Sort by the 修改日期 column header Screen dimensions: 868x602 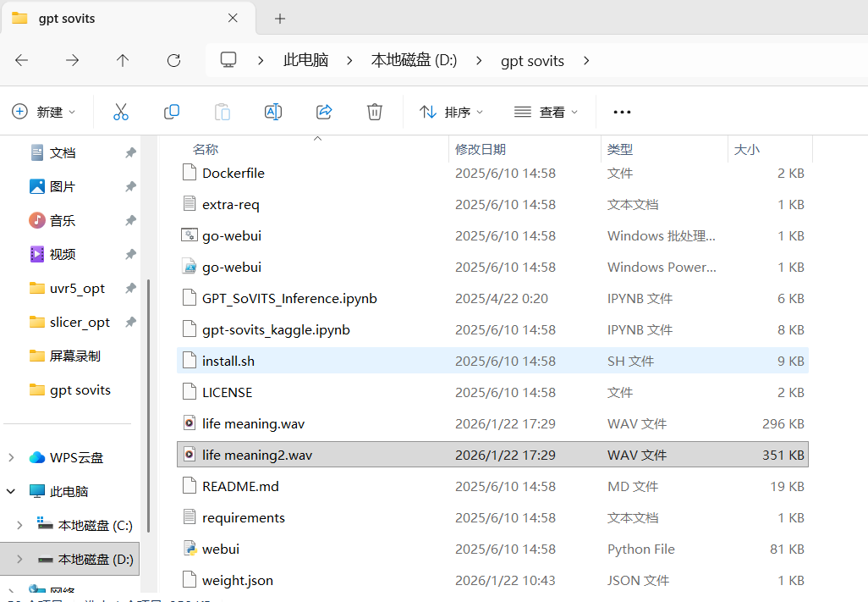click(481, 149)
